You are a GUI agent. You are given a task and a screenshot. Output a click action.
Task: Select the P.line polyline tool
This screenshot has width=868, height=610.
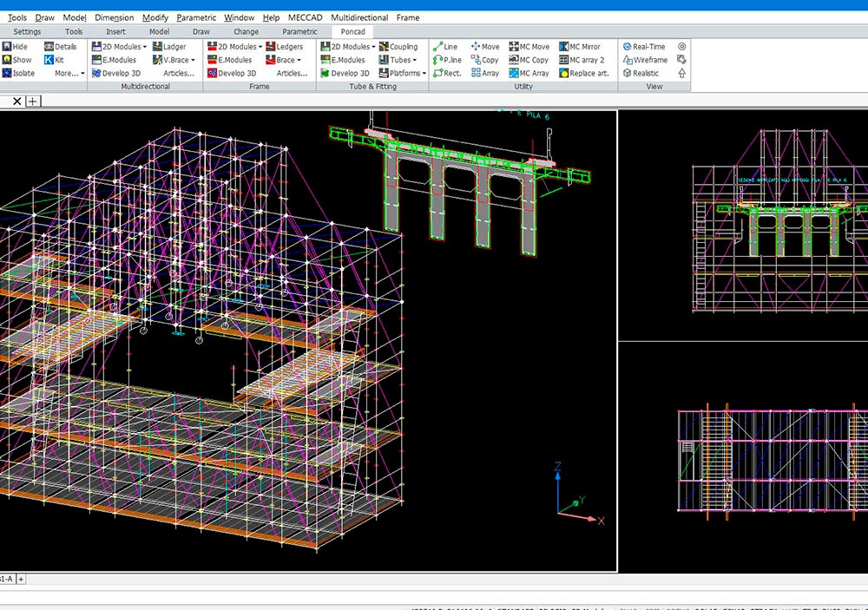click(x=447, y=60)
